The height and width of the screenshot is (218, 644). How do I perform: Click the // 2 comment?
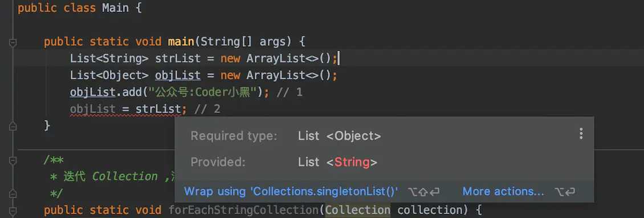[207, 109]
